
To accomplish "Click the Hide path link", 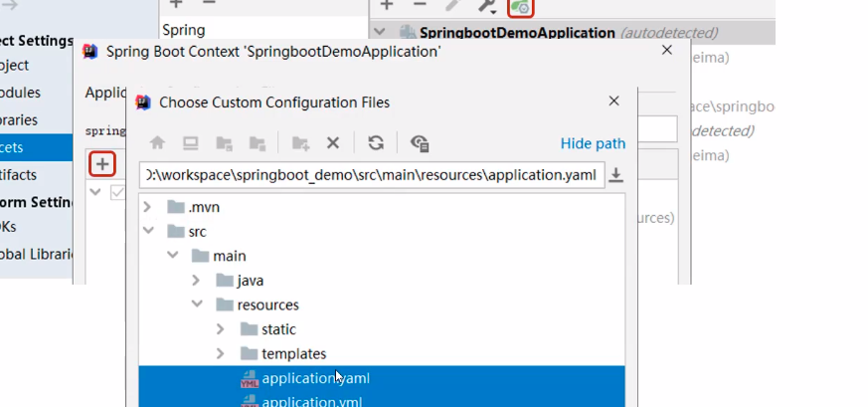I will coord(593,143).
